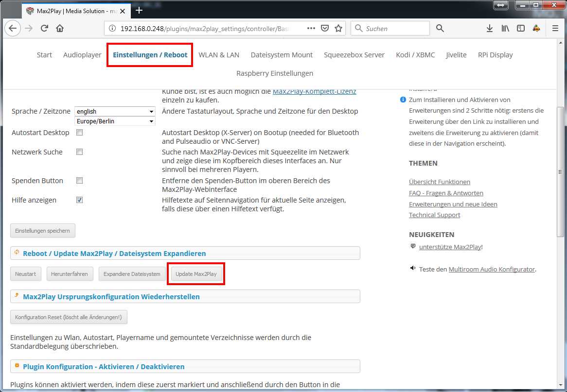Open the Start menu item
567x392 pixels.
[44, 55]
